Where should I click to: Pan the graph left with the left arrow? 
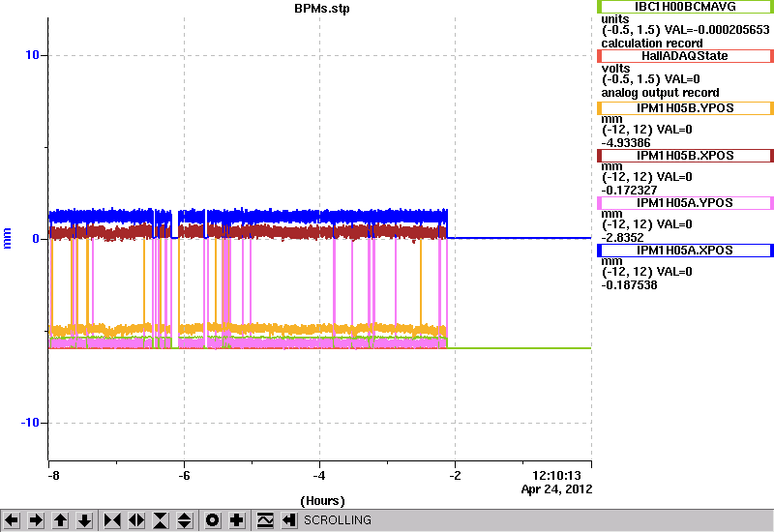pos(12,520)
